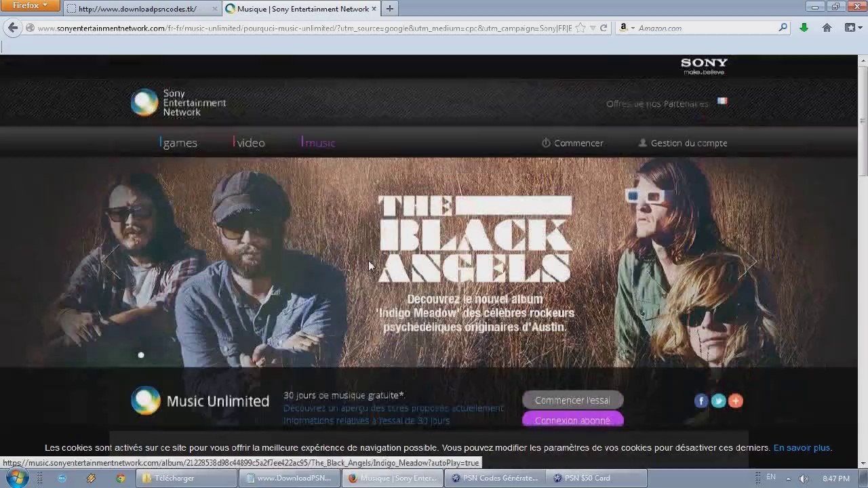Viewport: 868px width, 488px height.
Task: Open Offres de nos Partenaires link
Action: point(657,104)
